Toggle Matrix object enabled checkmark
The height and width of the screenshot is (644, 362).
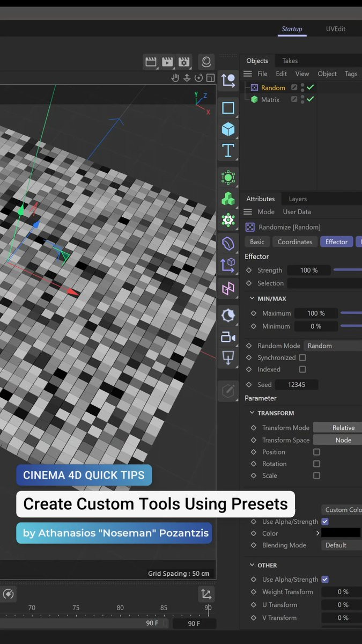[311, 99]
